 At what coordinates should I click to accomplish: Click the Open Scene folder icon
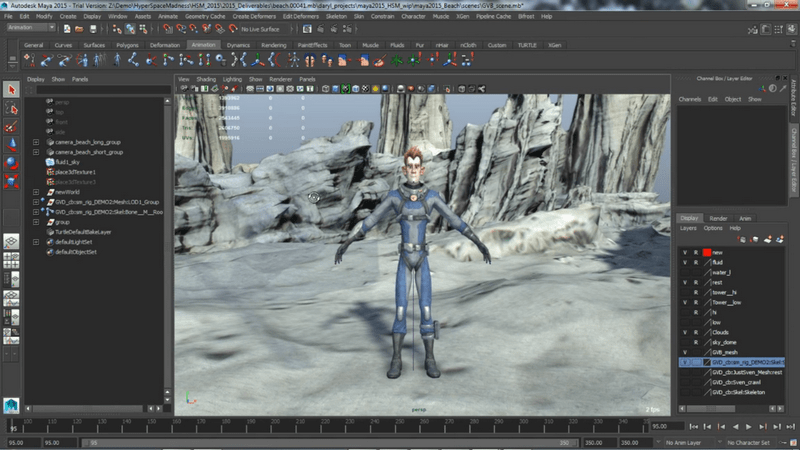pos(80,29)
